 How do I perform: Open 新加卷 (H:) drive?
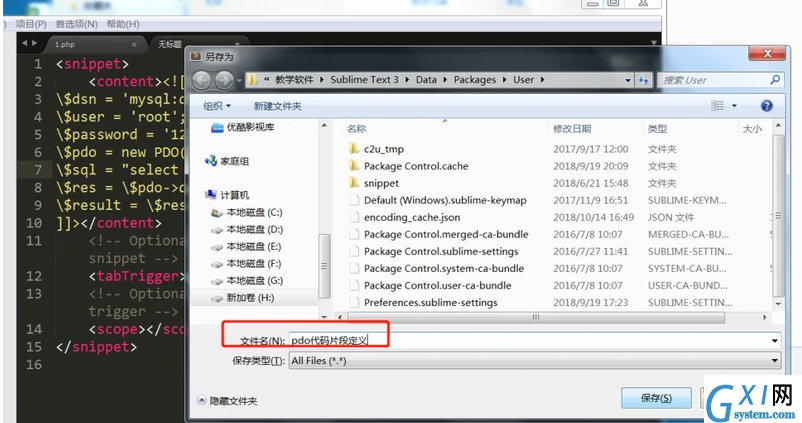tap(243, 298)
